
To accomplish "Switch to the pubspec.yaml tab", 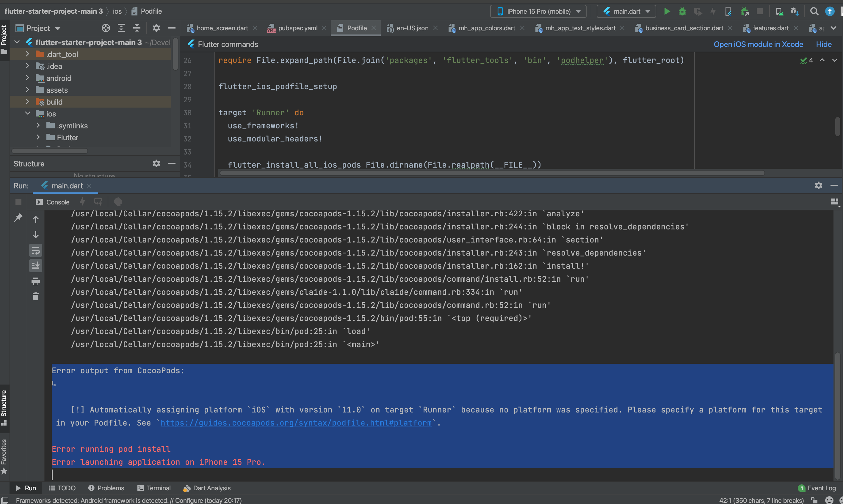I will (297, 28).
